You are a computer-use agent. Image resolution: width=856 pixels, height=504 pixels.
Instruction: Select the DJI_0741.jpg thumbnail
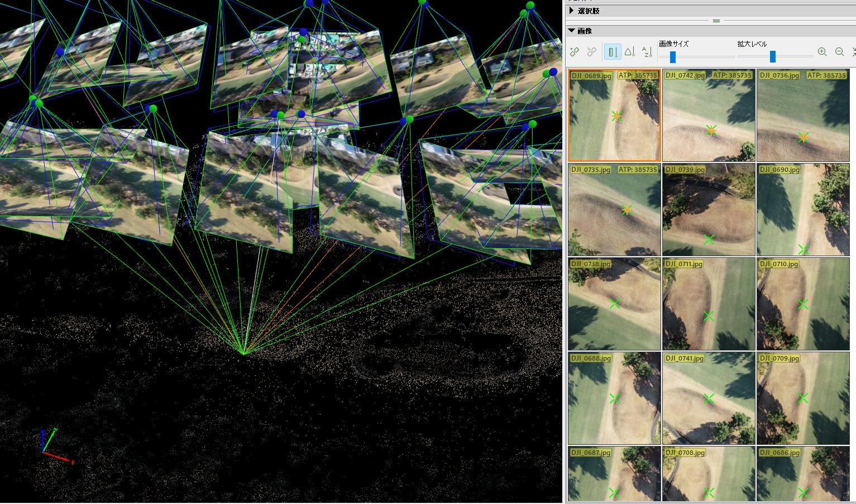coord(709,398)
